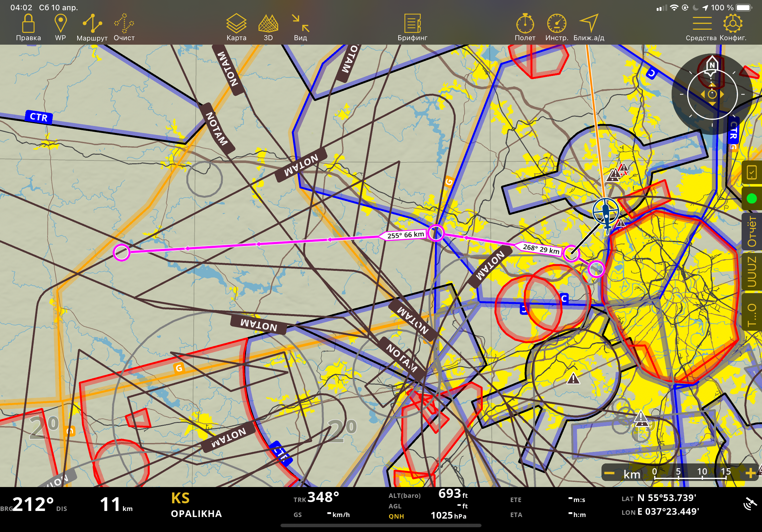
Task: Open the UUUZ side tab
Action: [752, 272]
